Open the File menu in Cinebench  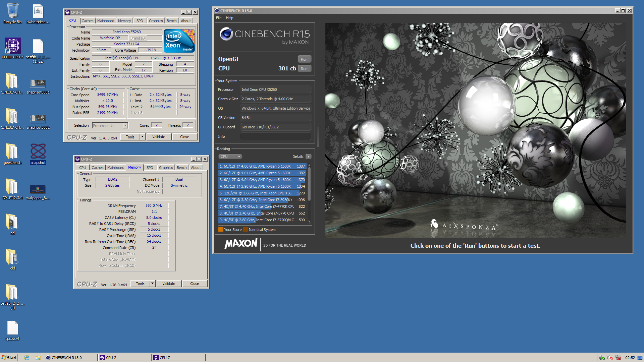click(x=219, y=18)
